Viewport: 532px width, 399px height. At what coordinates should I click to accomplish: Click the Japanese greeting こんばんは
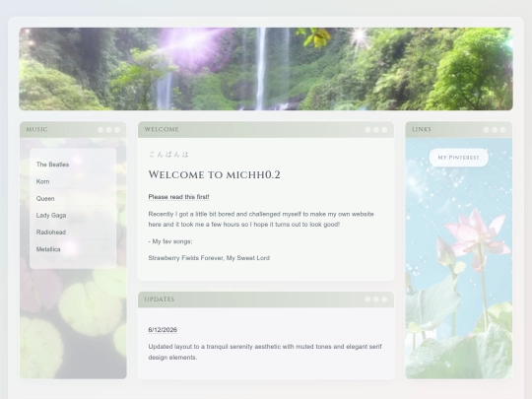pyautogui.click(x=168, y=155)
